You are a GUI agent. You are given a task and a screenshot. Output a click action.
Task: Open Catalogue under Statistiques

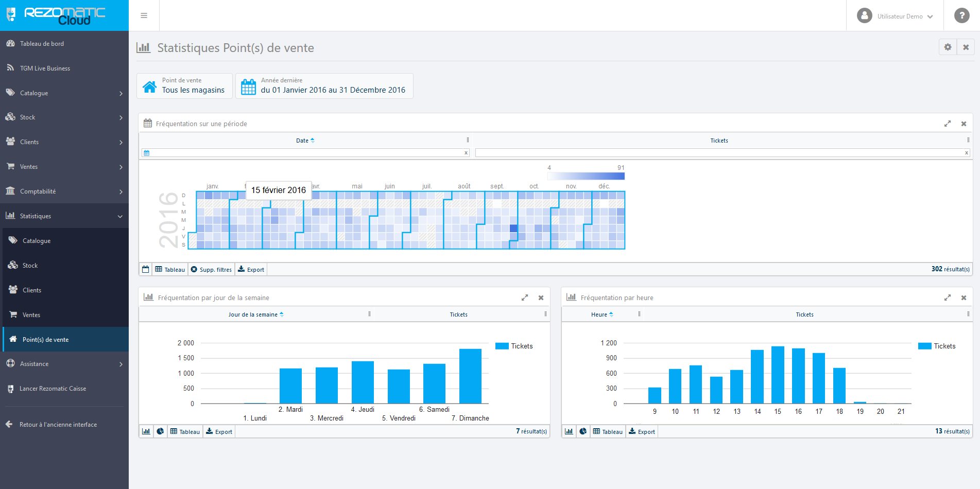coord(65,241)
